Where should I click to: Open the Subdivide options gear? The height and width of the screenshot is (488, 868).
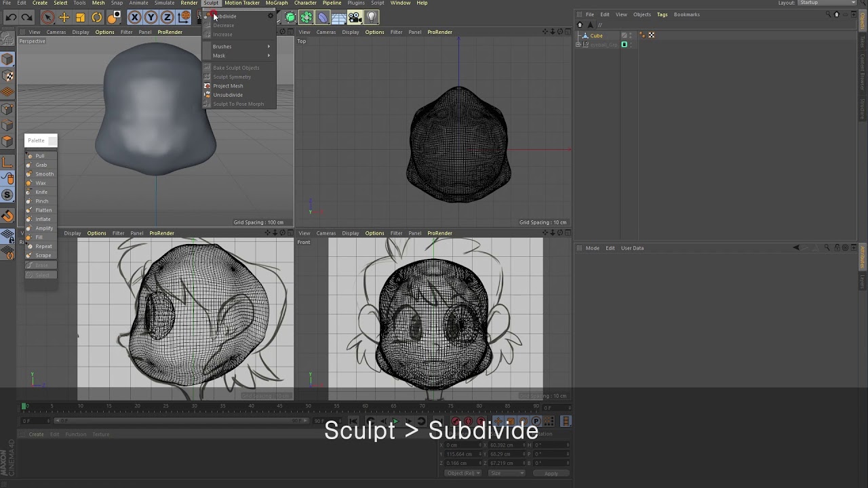(x=271, y=16)
